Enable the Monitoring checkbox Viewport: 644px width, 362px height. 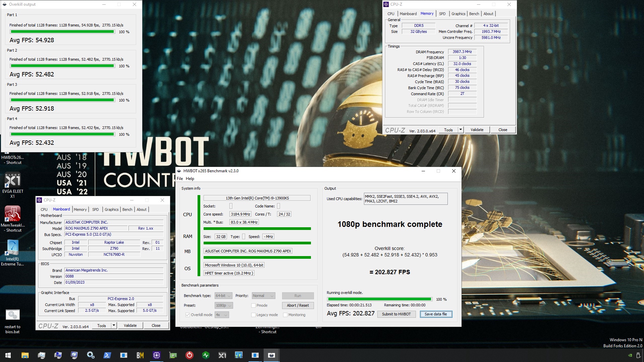click(x=285, y=315)
